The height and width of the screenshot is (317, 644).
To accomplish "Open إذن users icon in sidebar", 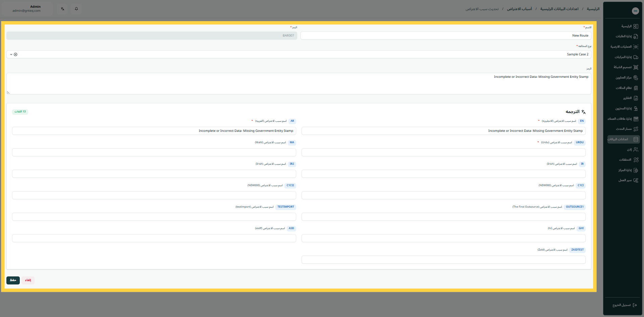I will pyautogui.click(x=636, y=150).
